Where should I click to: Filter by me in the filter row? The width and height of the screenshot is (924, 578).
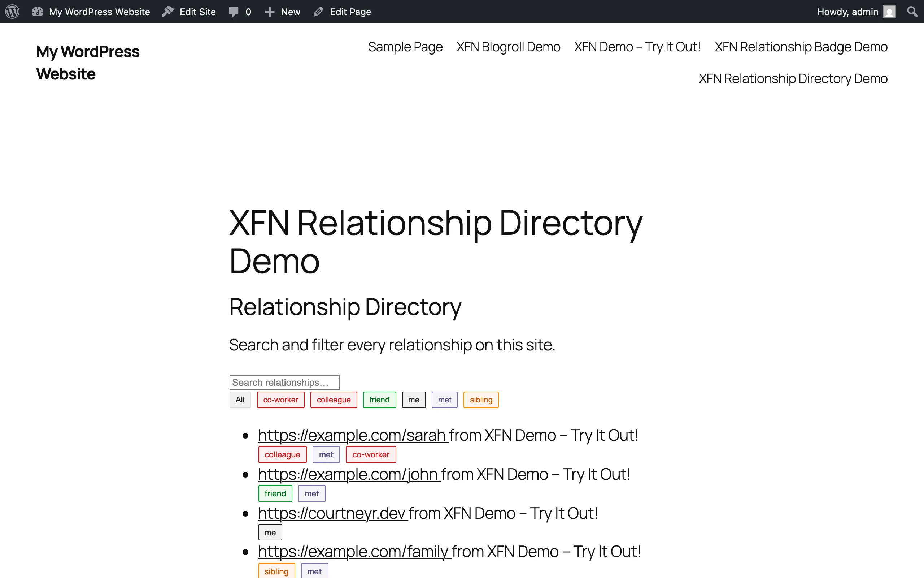(x=414, y=400)
